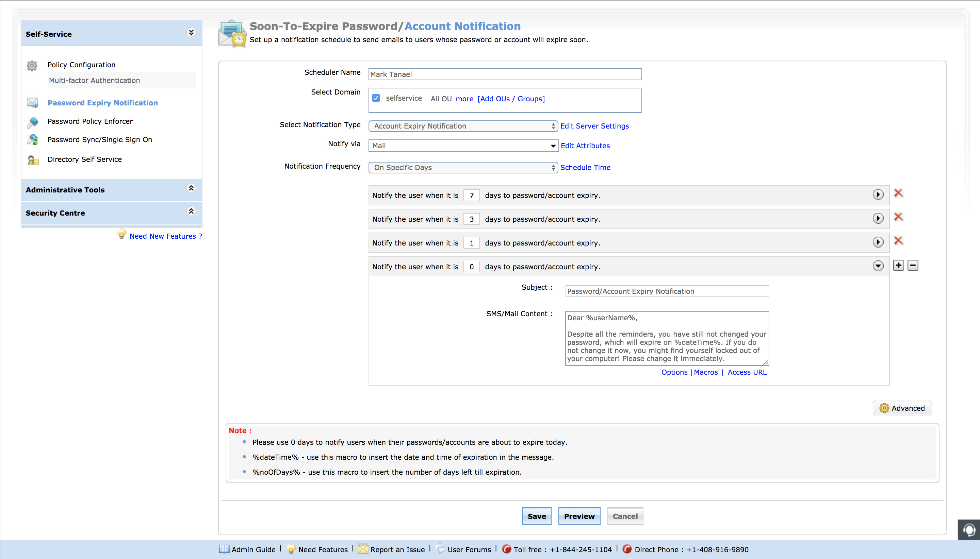This screenshot has width=980, height=559.
Task: Click the Scheduler Name input field
Action: 505,74
